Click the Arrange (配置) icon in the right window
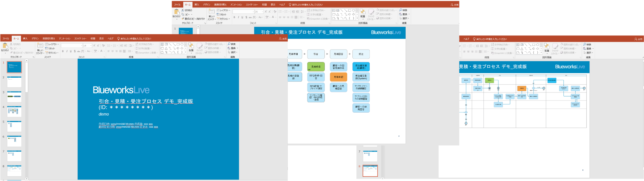The height and width of the screenshot is (181, 644). (547, 46)
